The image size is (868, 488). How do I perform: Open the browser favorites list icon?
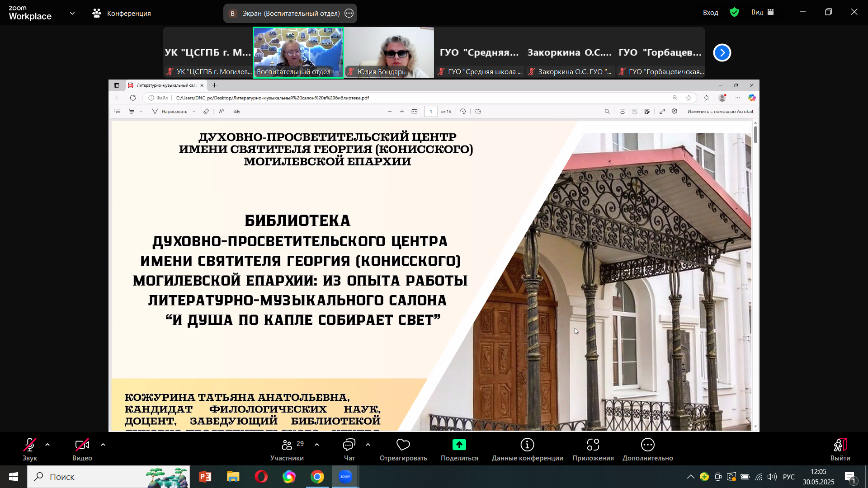click(x=707, y=98)
